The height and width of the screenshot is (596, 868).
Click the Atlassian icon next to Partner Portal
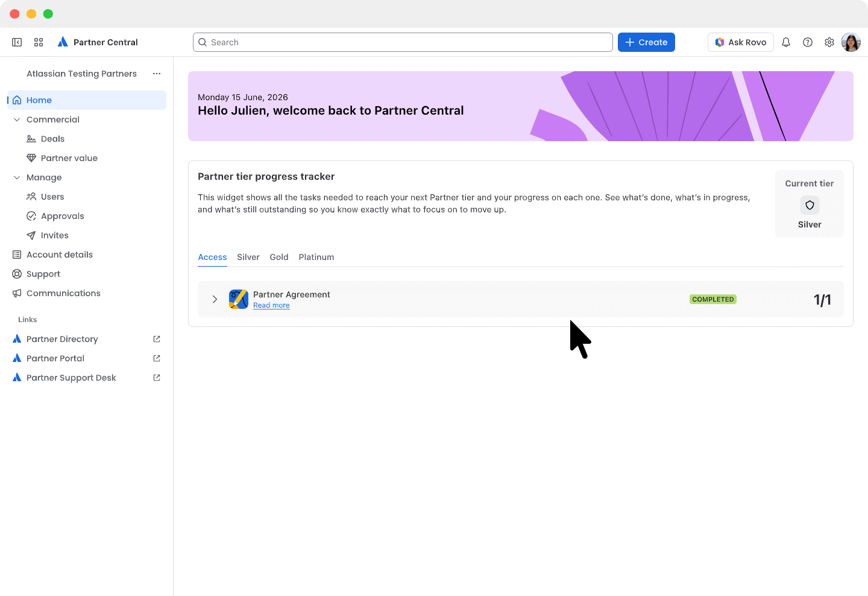click(17, 358)
